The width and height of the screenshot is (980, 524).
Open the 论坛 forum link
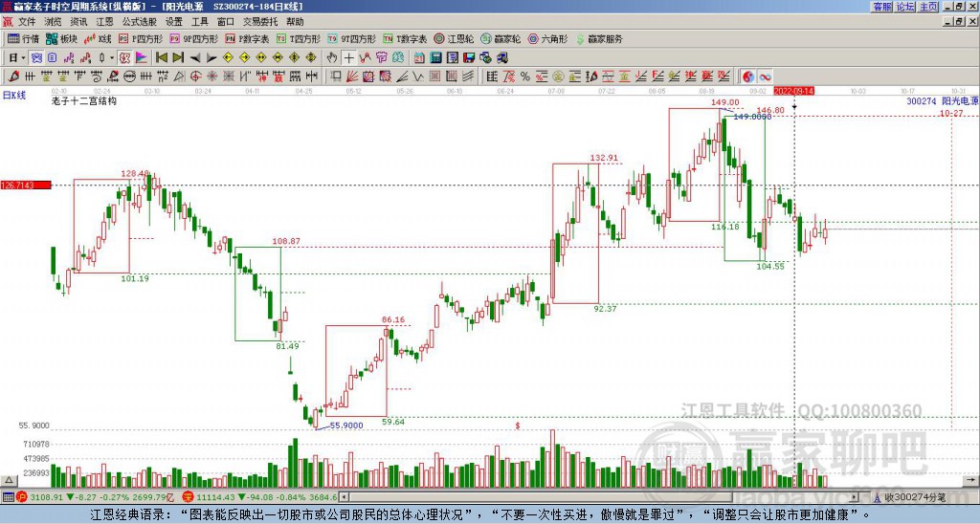tap(905, 7)
